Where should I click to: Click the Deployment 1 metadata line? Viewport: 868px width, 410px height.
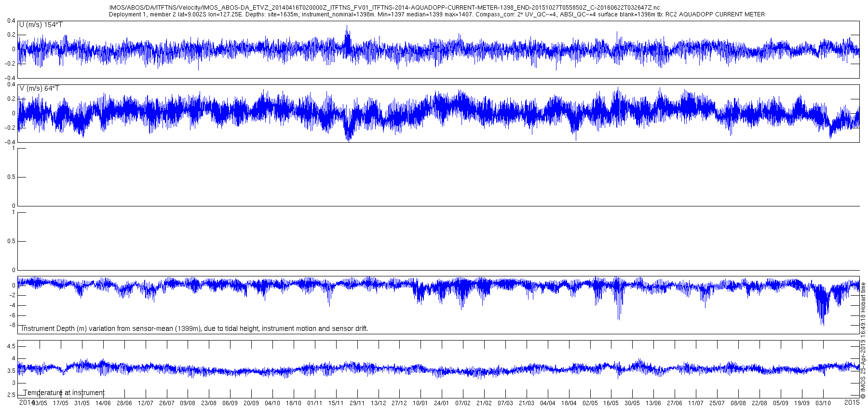[x=436, y=14]
